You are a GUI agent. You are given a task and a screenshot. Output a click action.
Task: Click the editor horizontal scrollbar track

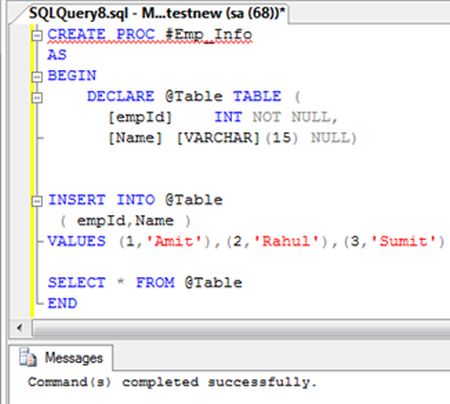click(x=241, y=328)
